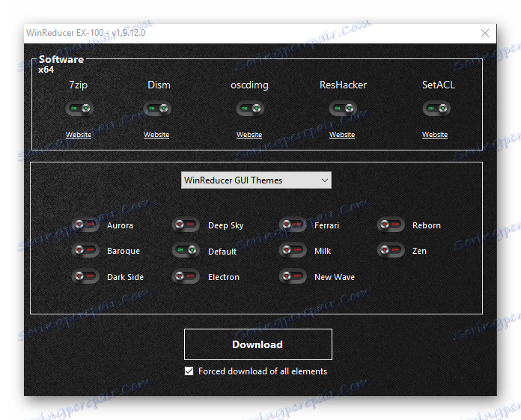Expand the WinReducer GUI Themes dropdown
The width and height of the screenshot is (521, 420).
pos(256,180)
